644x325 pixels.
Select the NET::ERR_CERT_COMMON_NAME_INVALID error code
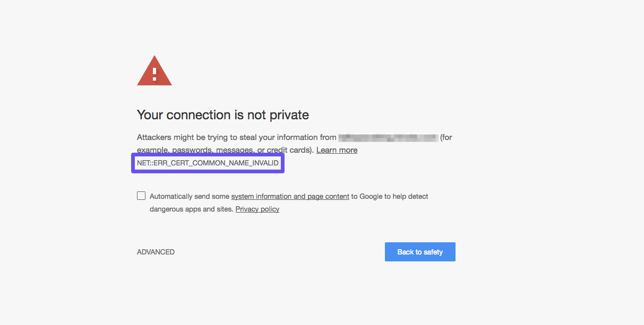click(207, 163)
